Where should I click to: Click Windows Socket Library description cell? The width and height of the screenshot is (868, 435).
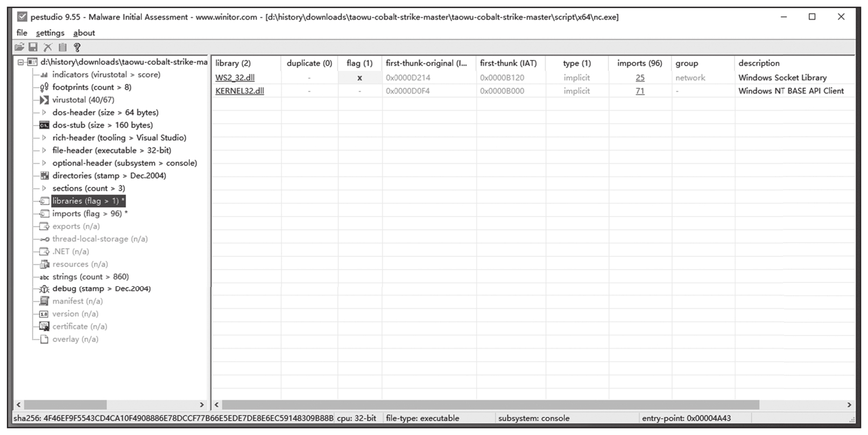point(782,78)
